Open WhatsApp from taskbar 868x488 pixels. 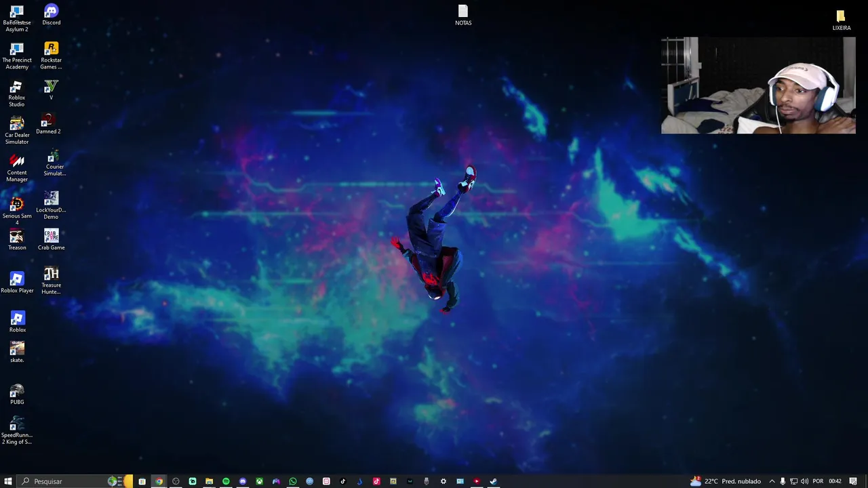click(293, 481)
